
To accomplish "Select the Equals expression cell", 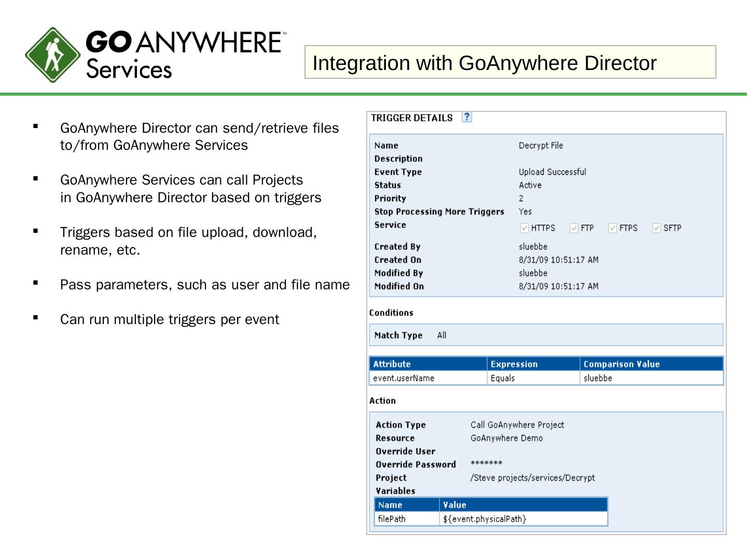I will click(534, 378).
